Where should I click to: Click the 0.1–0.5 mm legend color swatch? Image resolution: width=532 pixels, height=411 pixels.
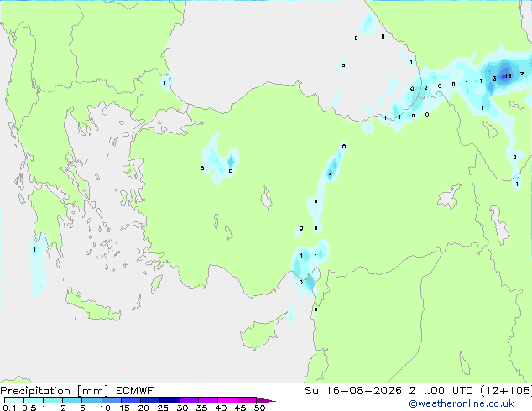14,400
